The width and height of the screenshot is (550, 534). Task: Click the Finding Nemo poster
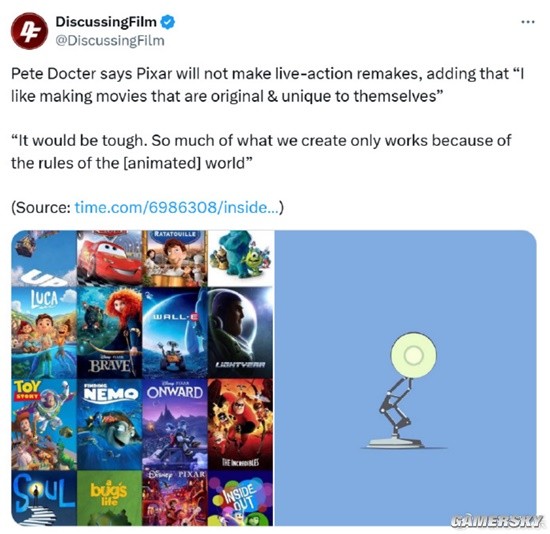pos(109,424)
